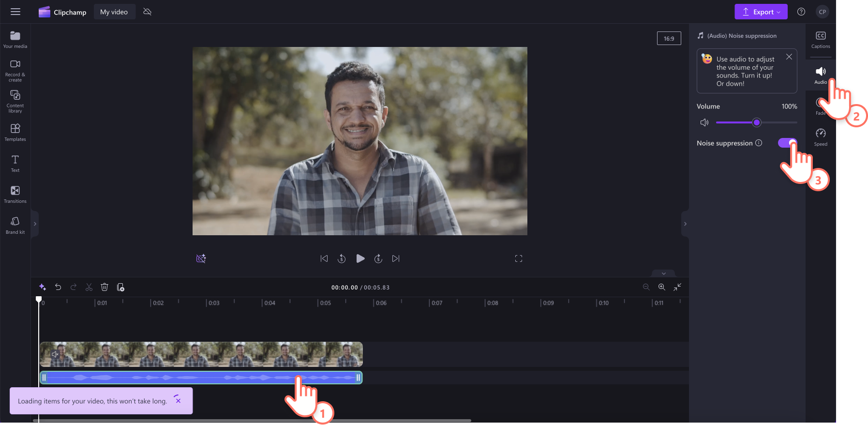Screen dimensions: 868x425
Task: Change the 16:9 aspect ratio
Action: 669,38
